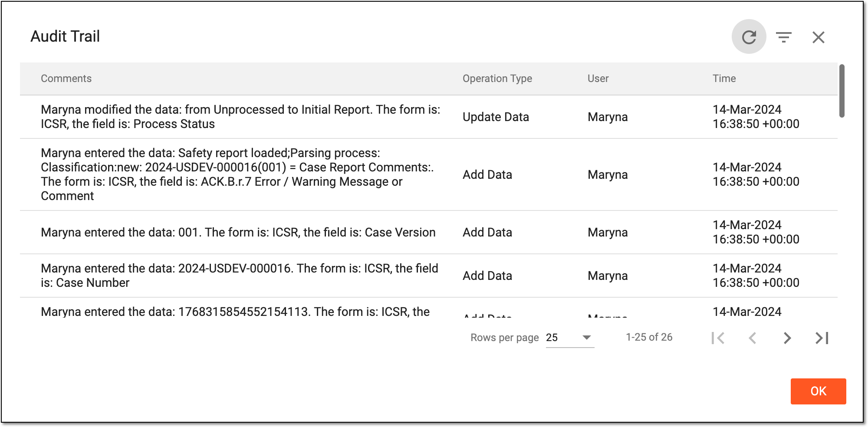868x427 pixels.
Task: Click Maryna user in Case Version row
Action: coord(608,232)
